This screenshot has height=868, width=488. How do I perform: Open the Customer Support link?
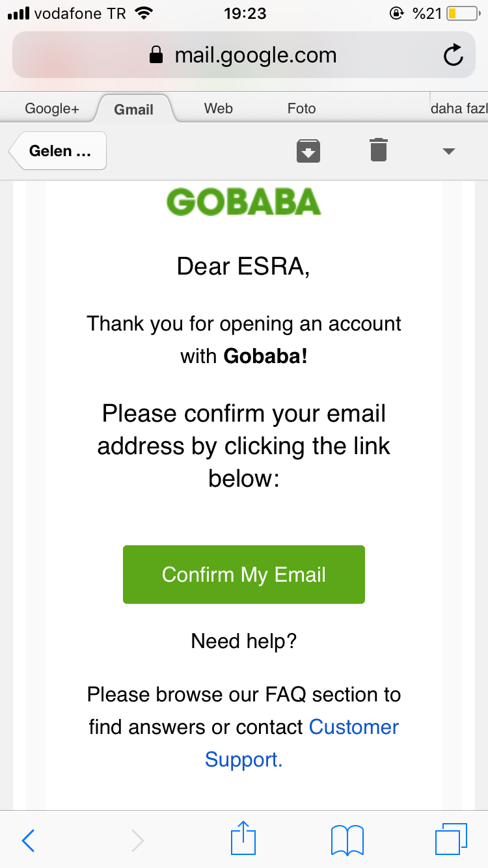(302, 743)
